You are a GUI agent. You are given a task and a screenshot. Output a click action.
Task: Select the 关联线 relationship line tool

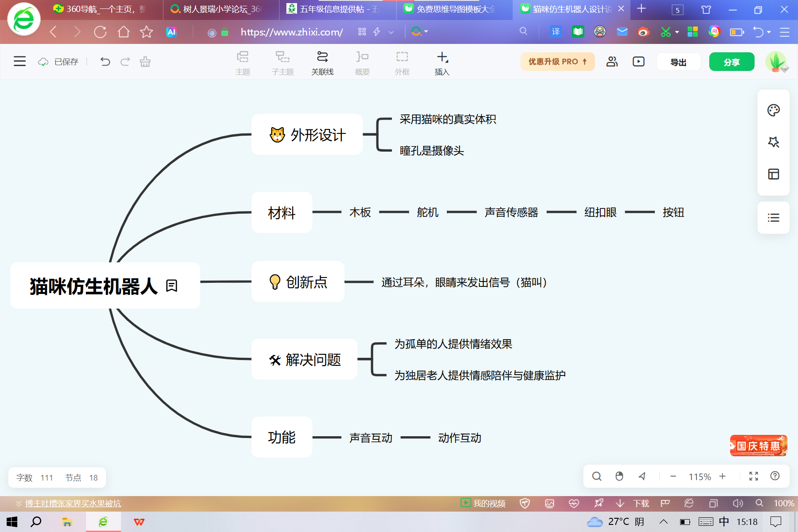322,63
